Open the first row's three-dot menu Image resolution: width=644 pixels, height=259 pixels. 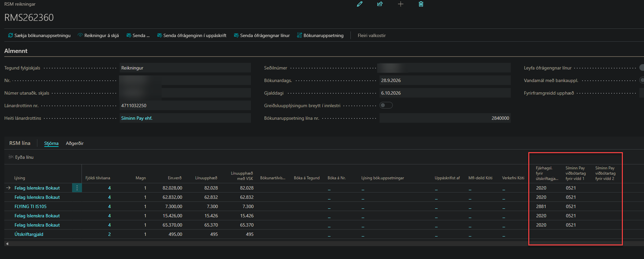click(77, 188)
